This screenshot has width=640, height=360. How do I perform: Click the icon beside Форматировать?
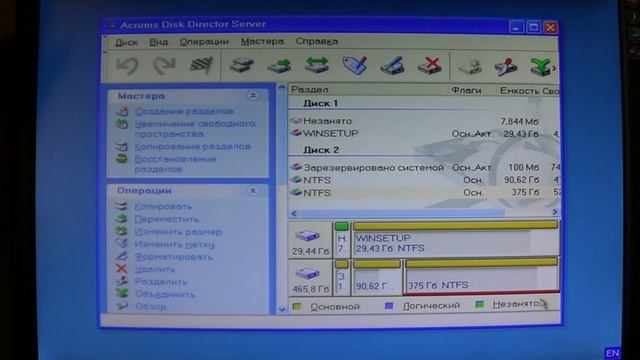pos(122,256)
